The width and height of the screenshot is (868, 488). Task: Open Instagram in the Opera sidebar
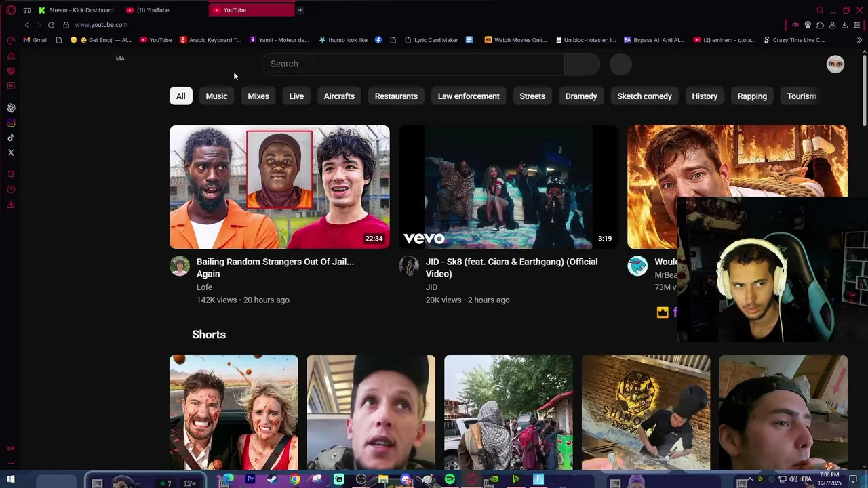click(x=11, y=123)
